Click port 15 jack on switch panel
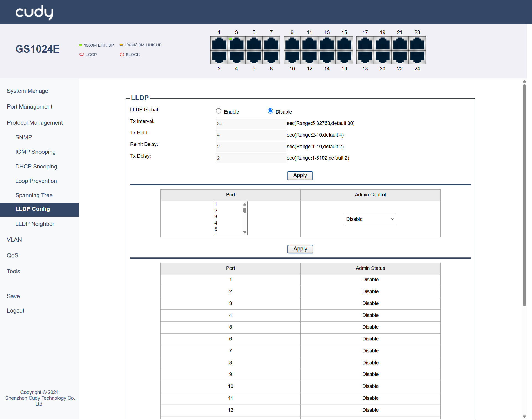Image resolution: width=532 pixels, height=420 pixels. point(344,44)
